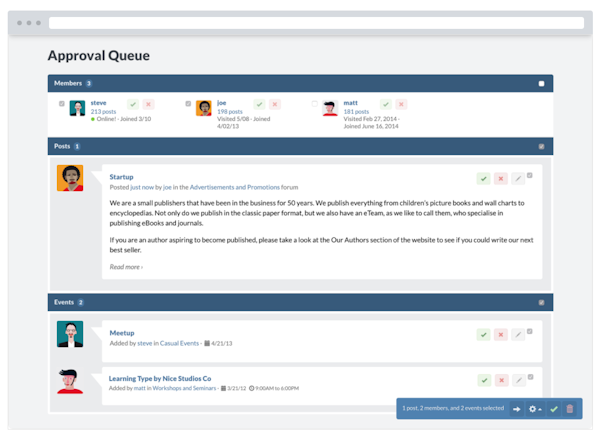Toggle select-all checkbox in Members header
This screenshot has height=432, width=600.
click(541, 84)
